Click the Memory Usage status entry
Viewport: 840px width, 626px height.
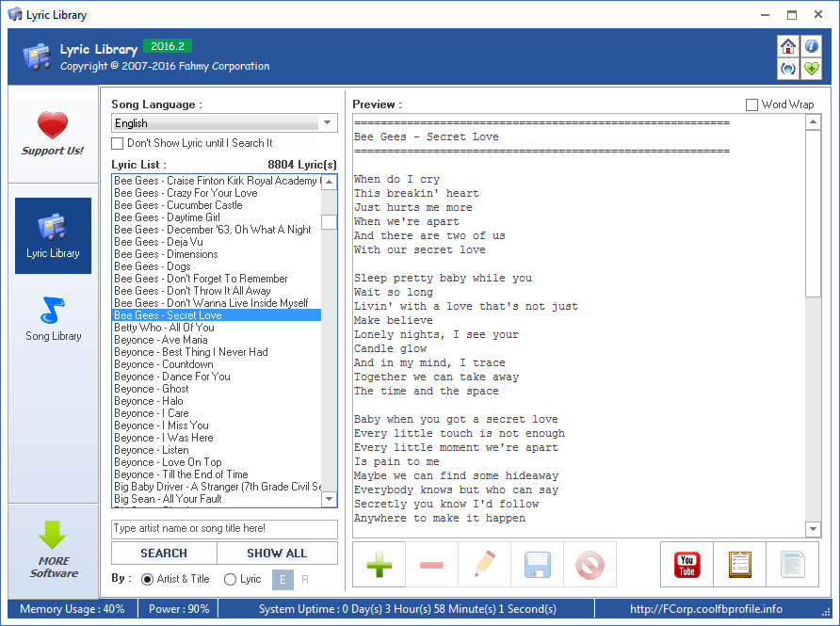click(x=73, y=609)
